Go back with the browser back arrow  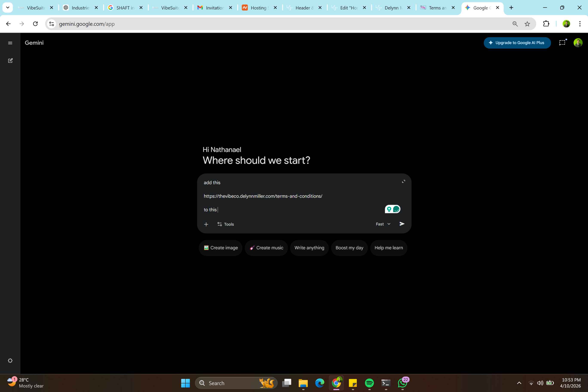[x=8, y=24]
